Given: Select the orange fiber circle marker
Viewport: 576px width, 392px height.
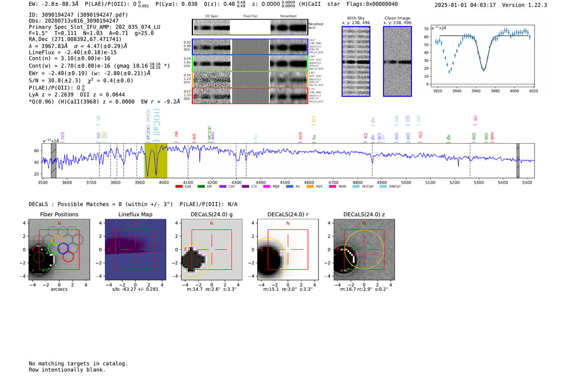Looking at the screenshot, I should (58, 240).
